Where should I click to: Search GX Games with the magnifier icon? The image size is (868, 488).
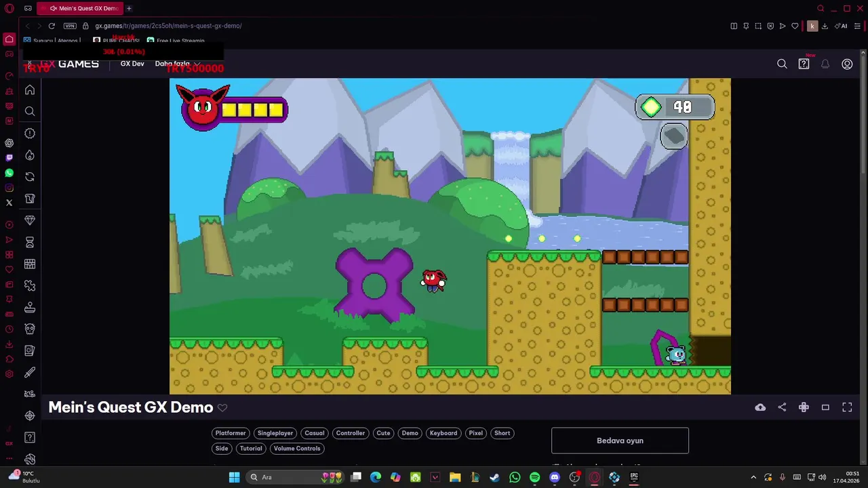[782, 64]
